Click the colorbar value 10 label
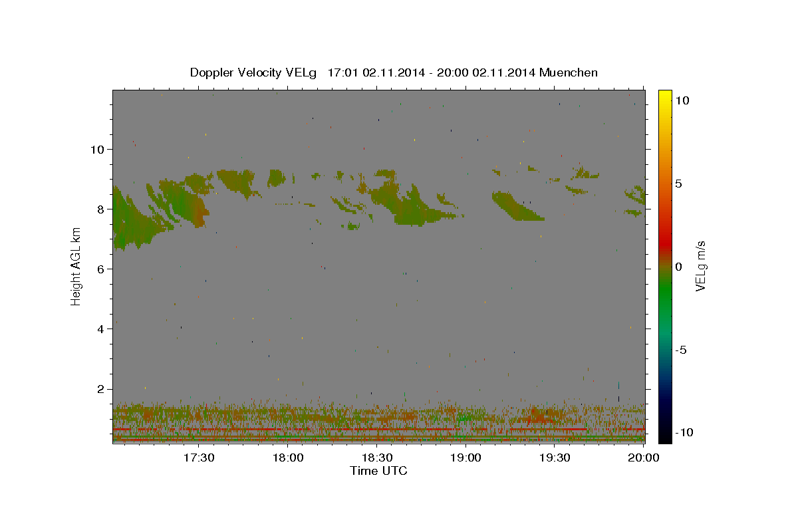 [x=682, y=100]
